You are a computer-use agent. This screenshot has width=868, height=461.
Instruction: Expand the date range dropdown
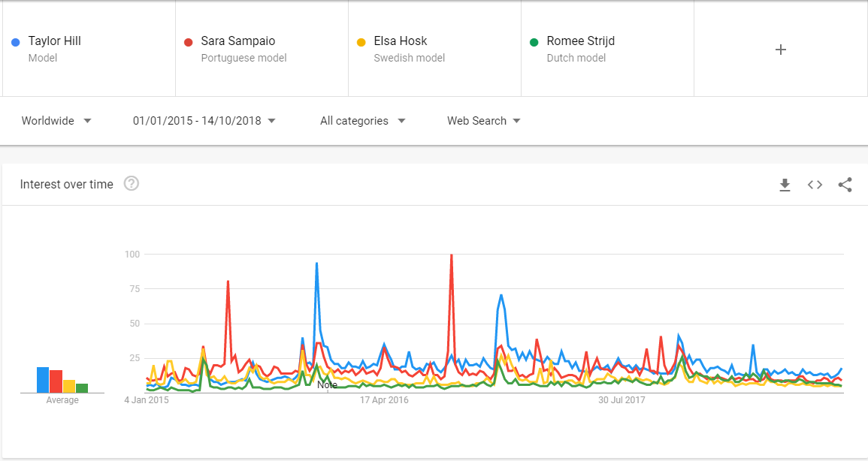(x=204, y=120)
